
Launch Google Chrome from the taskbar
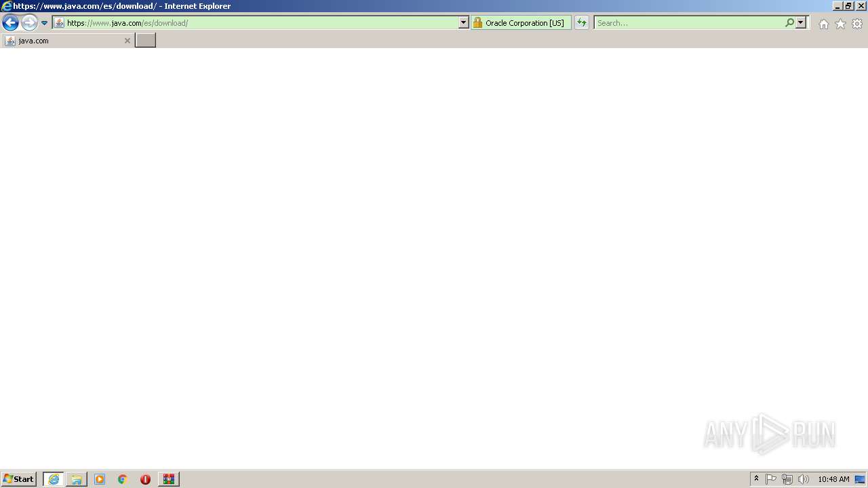123,479
